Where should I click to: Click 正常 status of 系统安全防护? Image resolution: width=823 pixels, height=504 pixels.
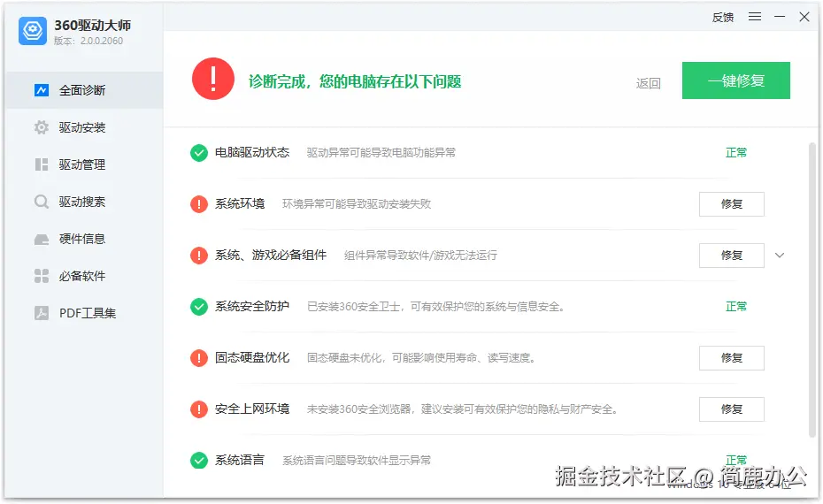click(x=736, y=306)
